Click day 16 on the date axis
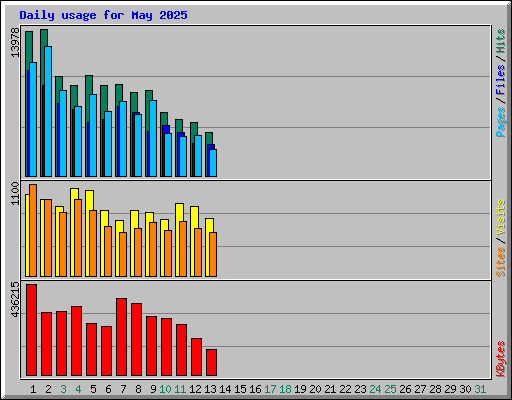This screenshot has width=512, height=400. 255,389
